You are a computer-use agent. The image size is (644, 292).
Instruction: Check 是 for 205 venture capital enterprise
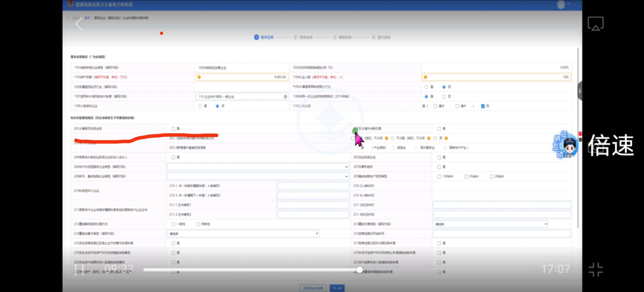439,157
